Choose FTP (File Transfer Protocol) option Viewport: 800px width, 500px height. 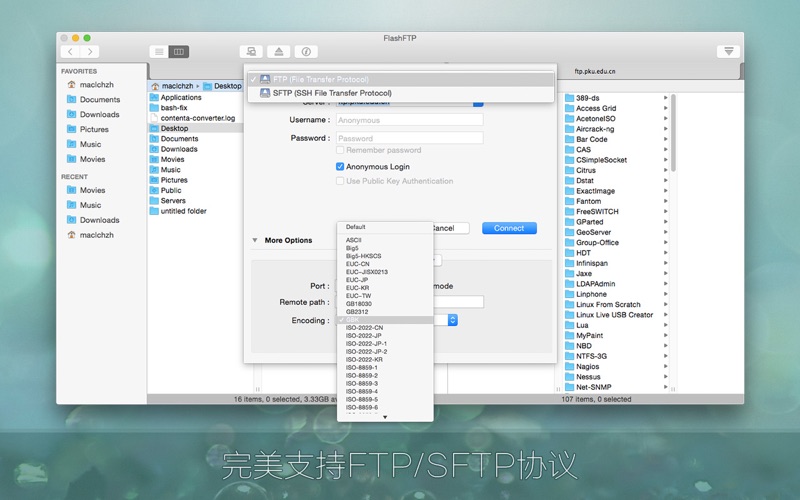[x=401, y=79]
